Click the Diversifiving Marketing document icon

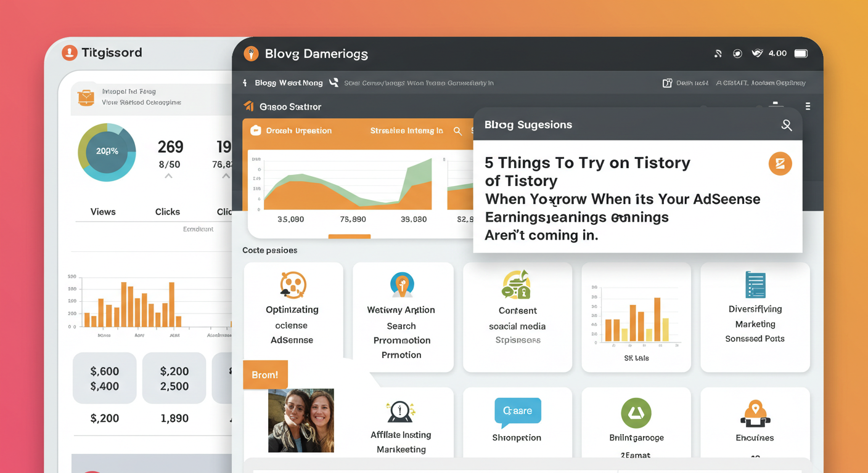click(755, 285)
